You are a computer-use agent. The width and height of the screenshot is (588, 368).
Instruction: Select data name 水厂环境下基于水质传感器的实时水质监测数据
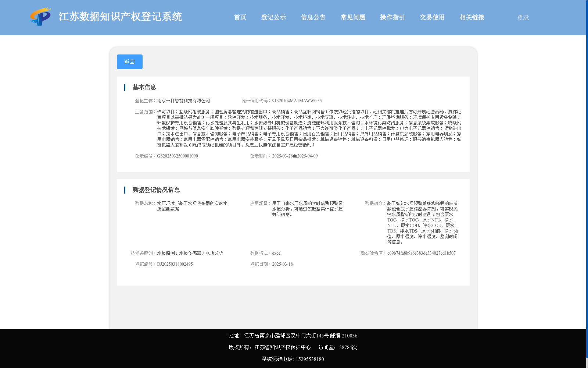point(193,206)
